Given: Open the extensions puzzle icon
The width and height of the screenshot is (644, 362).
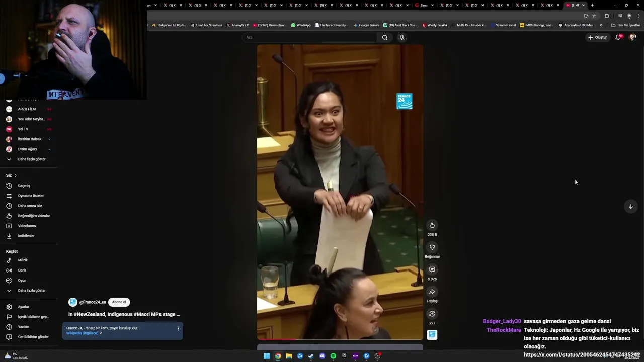Looking at the screenshot, I should 607,16.
